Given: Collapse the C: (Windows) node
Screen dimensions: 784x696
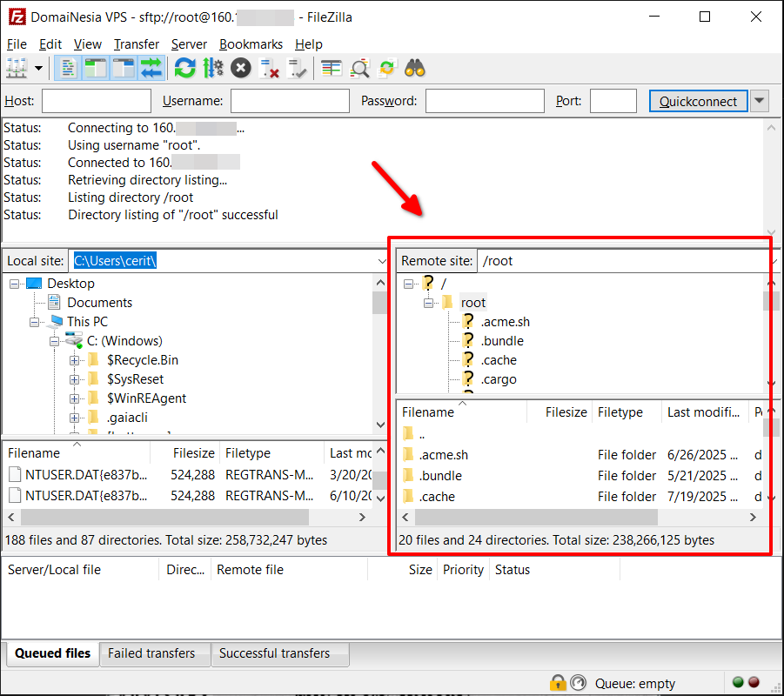Looking at the screenshot, I should [54, 342].
